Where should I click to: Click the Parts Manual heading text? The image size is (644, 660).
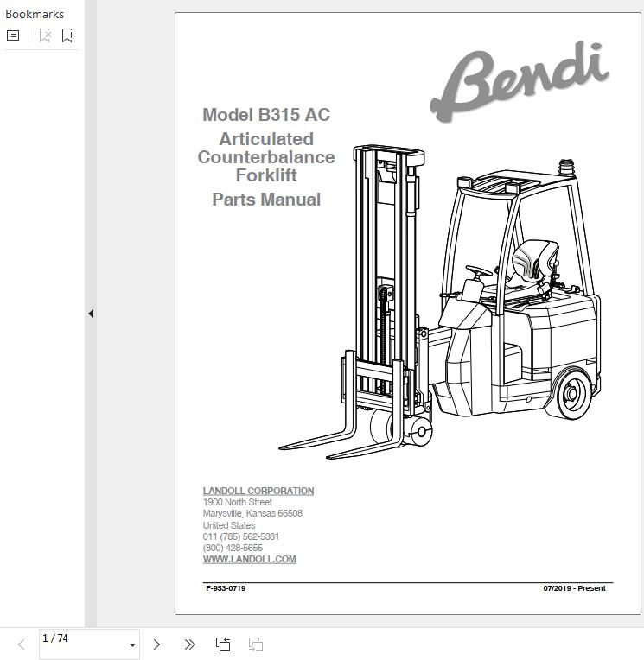266,199
